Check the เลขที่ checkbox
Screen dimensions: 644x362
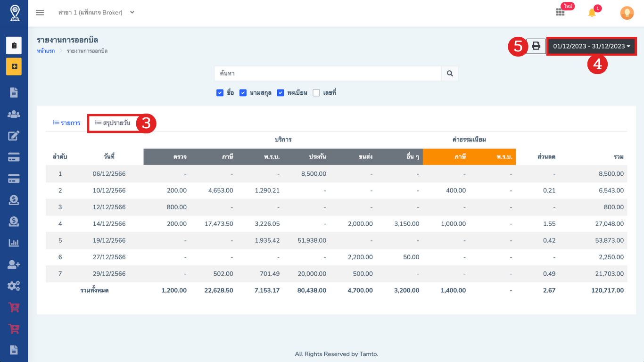[316, 93]
